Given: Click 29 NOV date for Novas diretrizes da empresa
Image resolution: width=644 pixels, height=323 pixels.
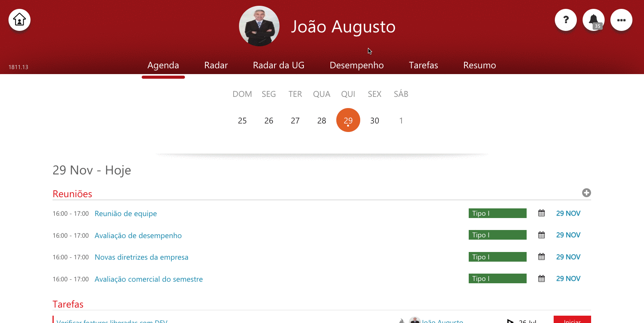Looking at the screenshot, I should pyautogui.click(x=568, y=257).
